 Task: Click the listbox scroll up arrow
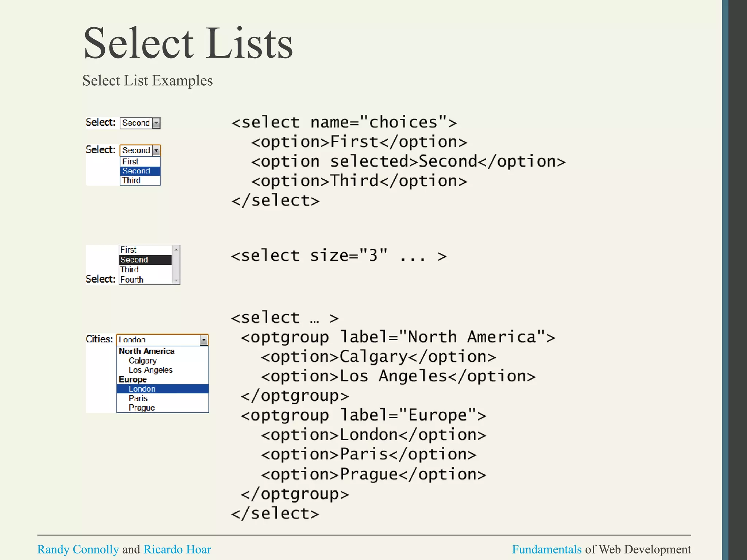176,250
